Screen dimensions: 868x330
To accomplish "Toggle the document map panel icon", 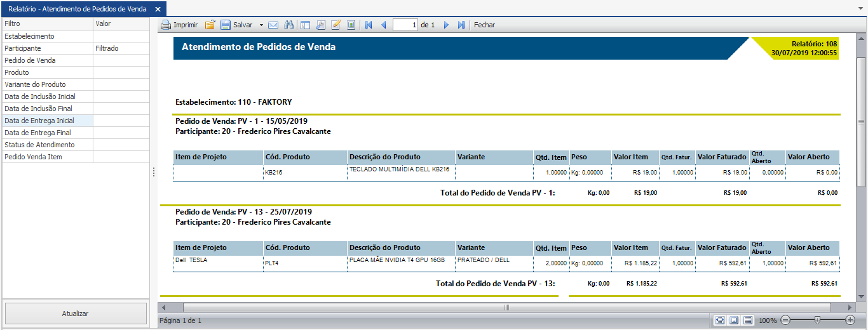I will pyautogui.click(x=305, y=25).
